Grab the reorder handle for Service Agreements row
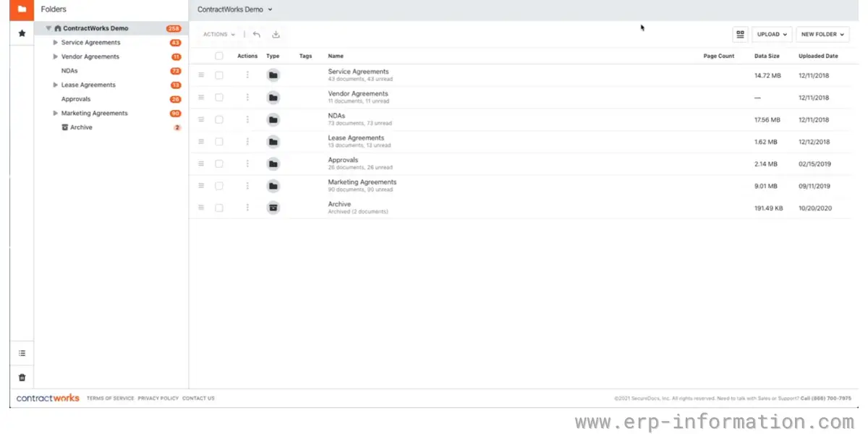 [201, 75]
